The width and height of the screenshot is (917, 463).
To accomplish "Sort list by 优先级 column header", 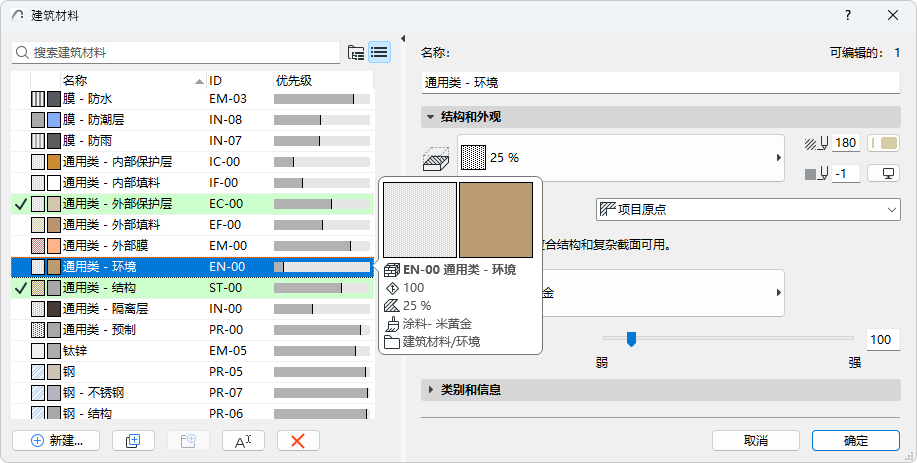I will point(320,80).
